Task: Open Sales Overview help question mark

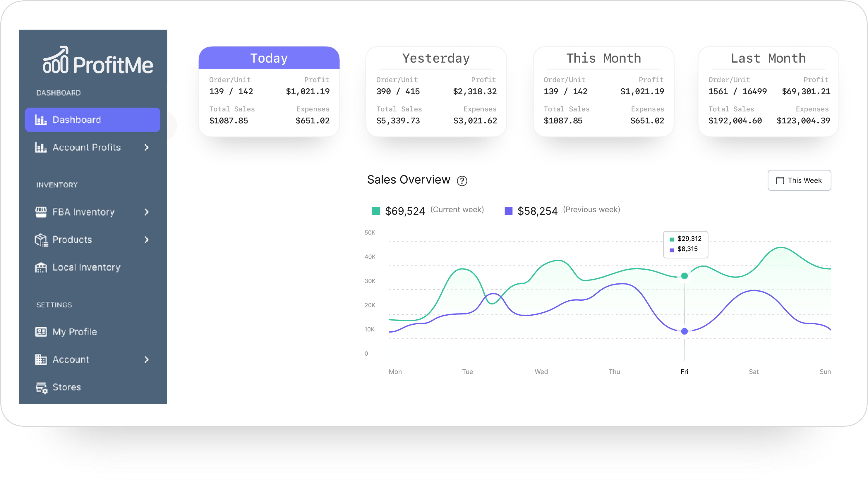Action: tap(462, 181)
